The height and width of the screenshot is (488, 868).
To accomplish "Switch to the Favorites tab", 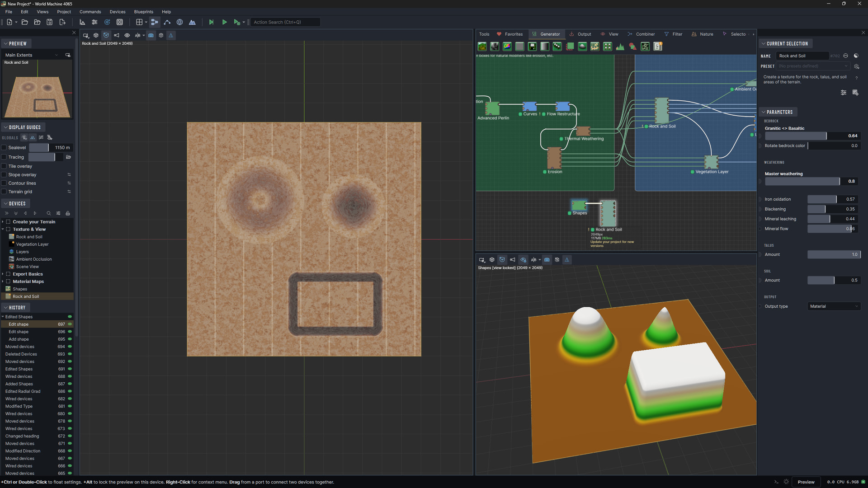I will point(509,34).
